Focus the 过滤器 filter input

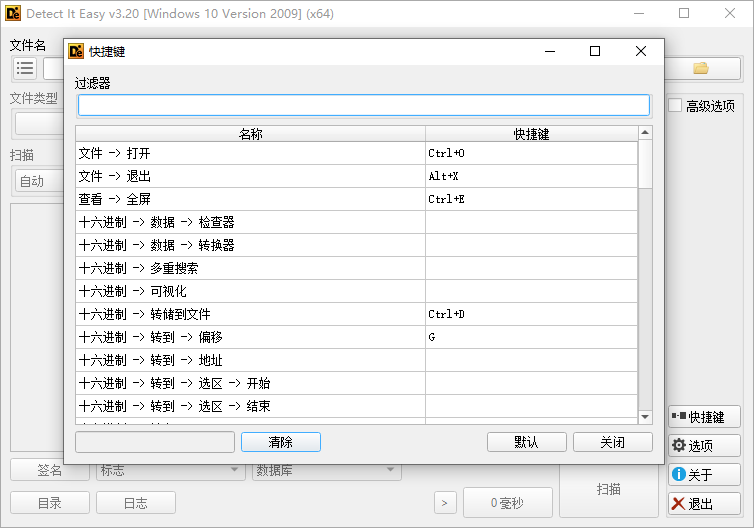click(x=364, y=105)
